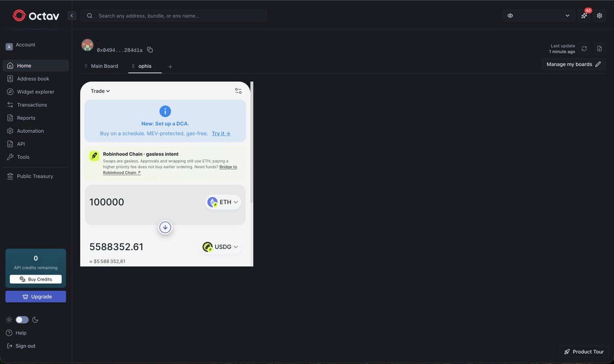Click the API credits remaining text
The width and height of the screenshot is (614, 364).
point(36,267)
